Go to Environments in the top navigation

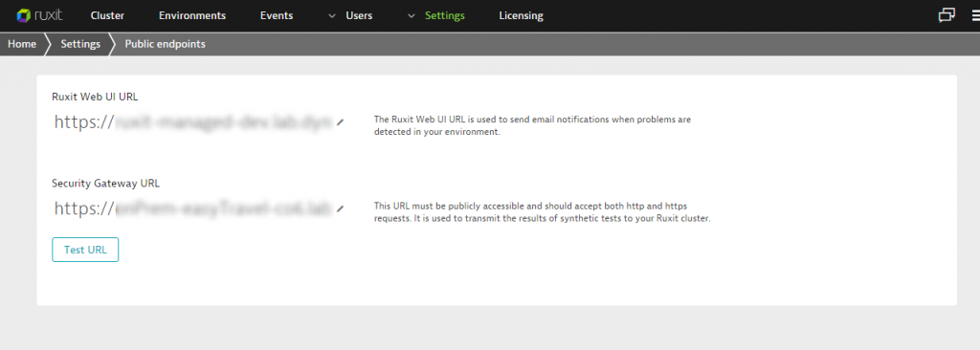(192, 15)
